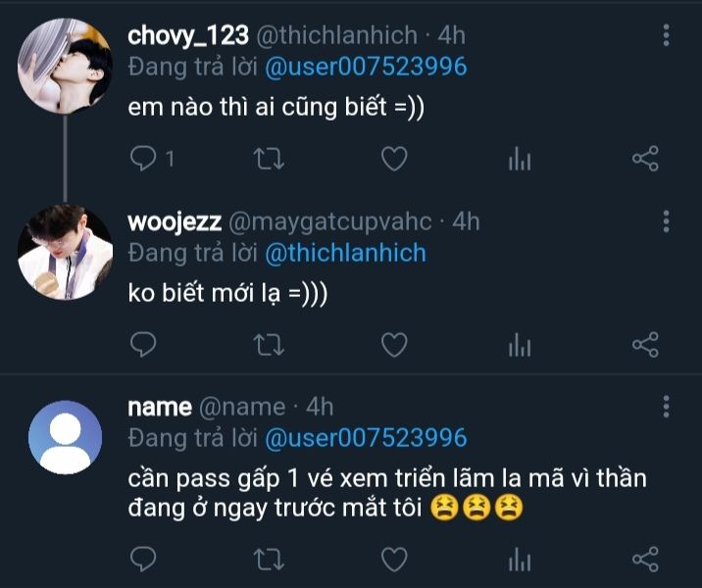Retweet the exhibition ticket tweet
This screenshot has height=588, width=702.
(268, 559)
